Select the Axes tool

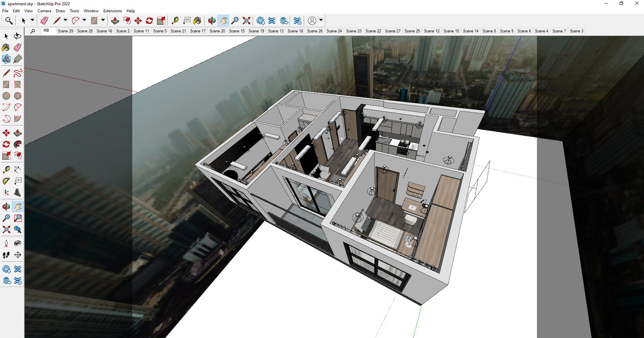click(6, 193)
